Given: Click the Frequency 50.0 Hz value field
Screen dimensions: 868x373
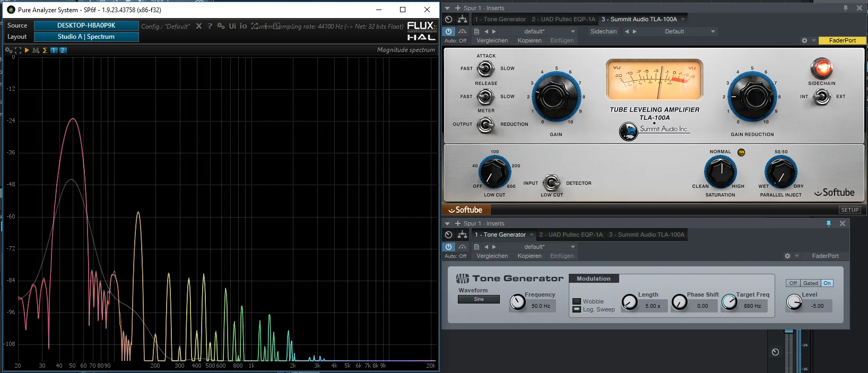Looking at the screenshot, I should coord(541,306).
